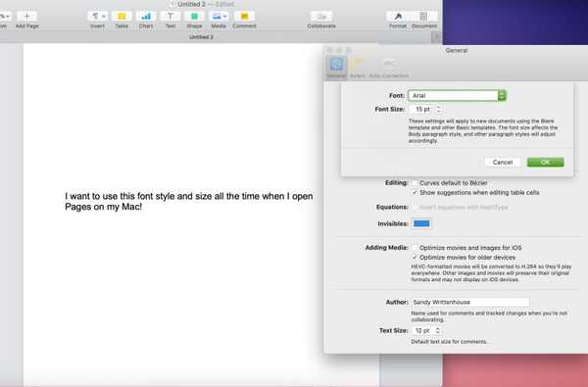Viewport: 588px width, 387px height.
Task: Open the Invisibles blue color swatch
Action: [x=421, y=223]
